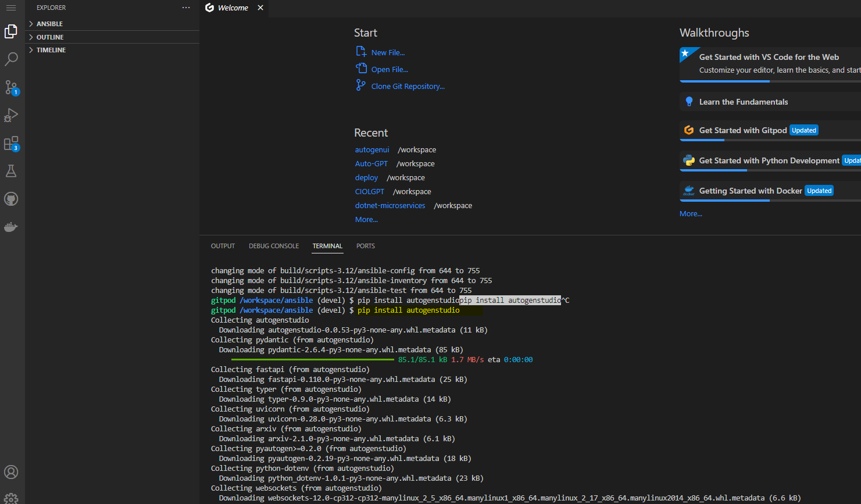Click the star icon of VS Code walkthrough
The width and height of the screenshot is (861, 504).
[685, 53]
